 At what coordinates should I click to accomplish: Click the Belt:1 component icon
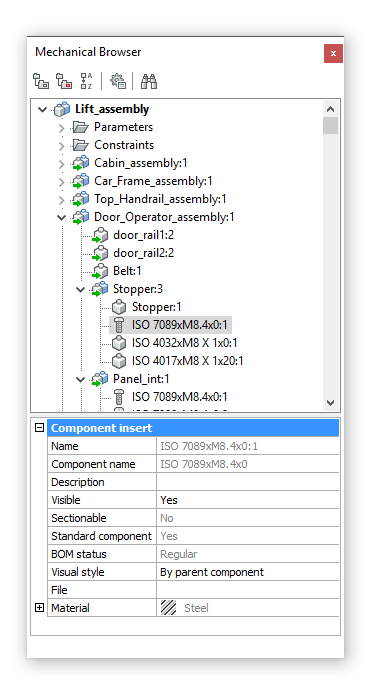tap(100, 271)
